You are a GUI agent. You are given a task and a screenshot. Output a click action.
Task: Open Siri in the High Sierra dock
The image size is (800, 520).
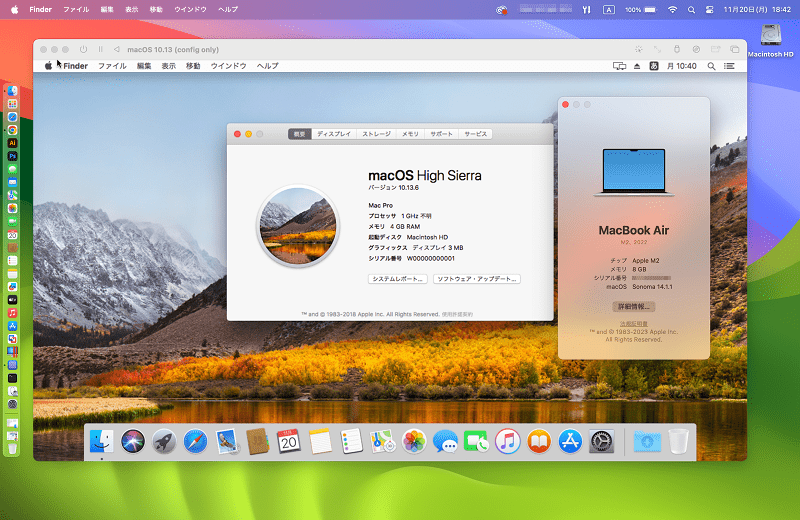pos(133,441)
